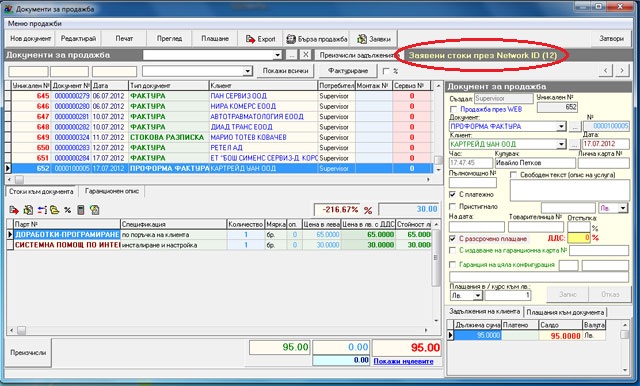The image size is (640, 386).
Task: Click the ellipsis button next to ПРОФОРМА ФАКТУРА
Action: pyautogui.click(x=575, y=126)
